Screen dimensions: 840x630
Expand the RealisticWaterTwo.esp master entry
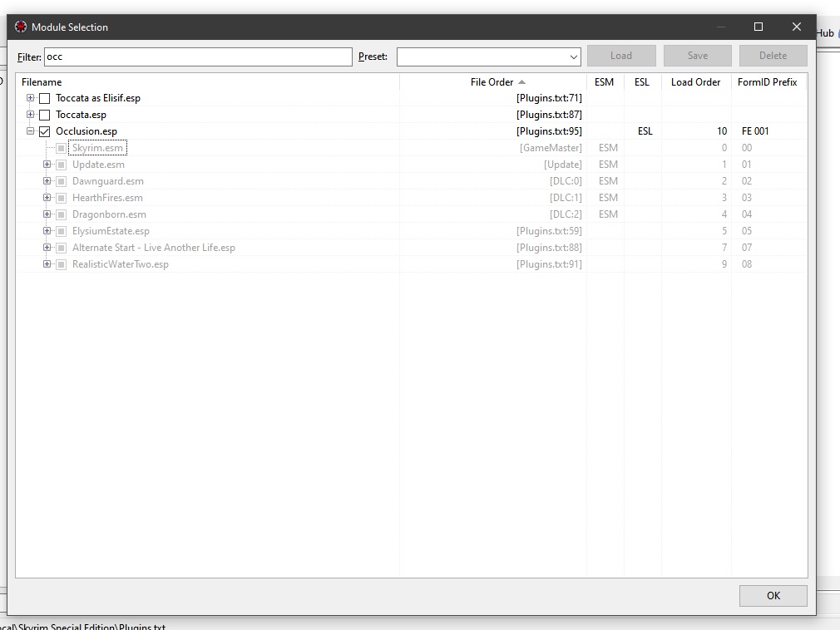47,264
